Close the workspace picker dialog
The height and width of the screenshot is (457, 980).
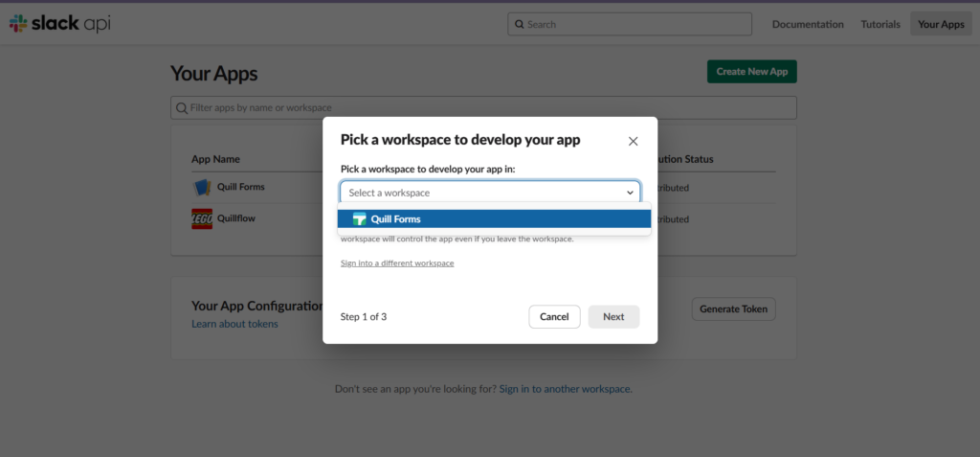(x=634, y=142)
